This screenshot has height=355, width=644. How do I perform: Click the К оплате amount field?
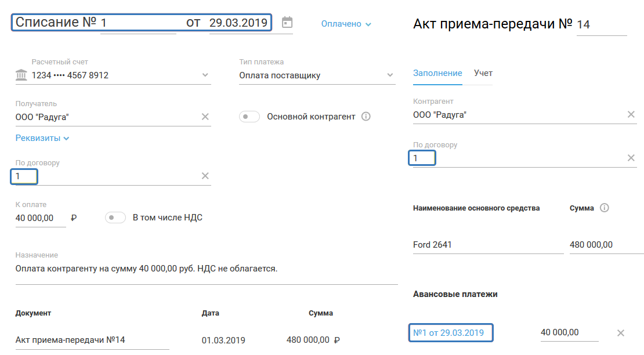pyautogui.click(x=39, y=218)
